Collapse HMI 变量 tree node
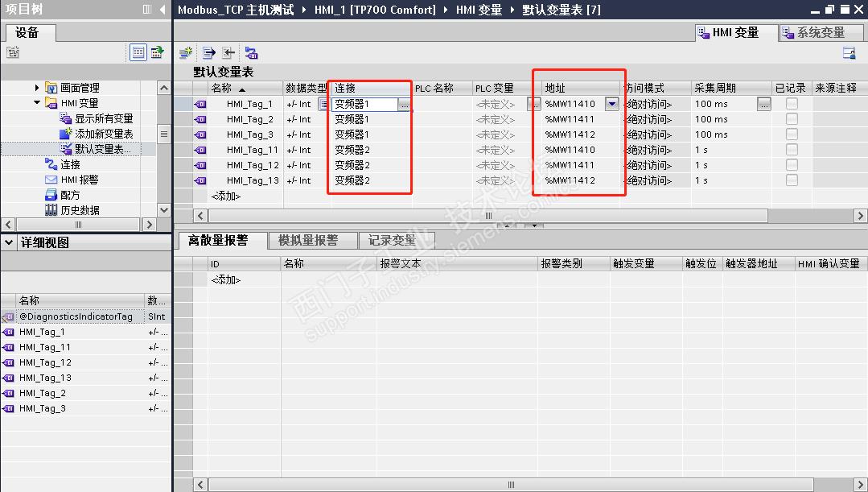 tap(36, 102)
